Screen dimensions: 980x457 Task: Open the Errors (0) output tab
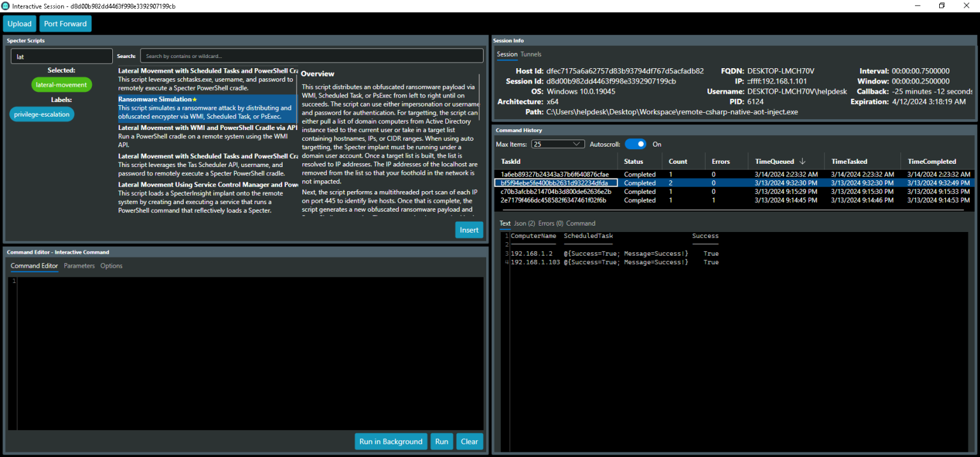pyautogui.click(x=551, y=223)
